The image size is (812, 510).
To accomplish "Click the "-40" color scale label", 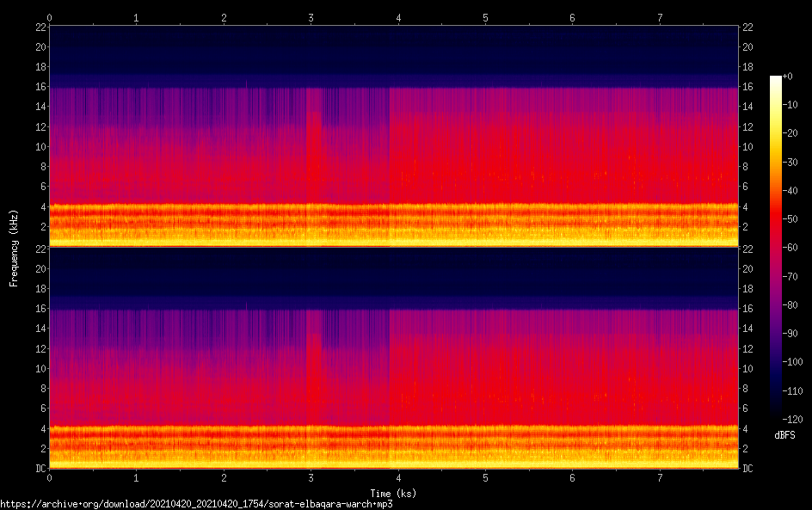I will (x=790, y=191).
